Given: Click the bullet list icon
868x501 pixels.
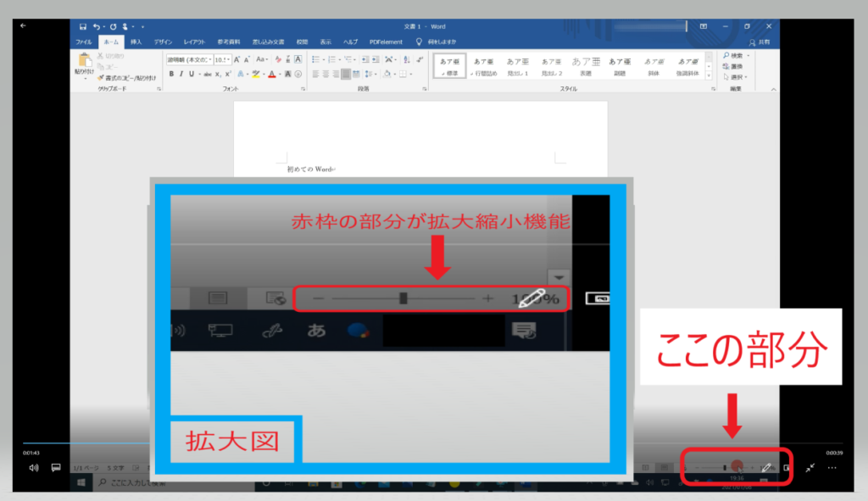Looking at the screenshot, I should click(x=315, y=59).
